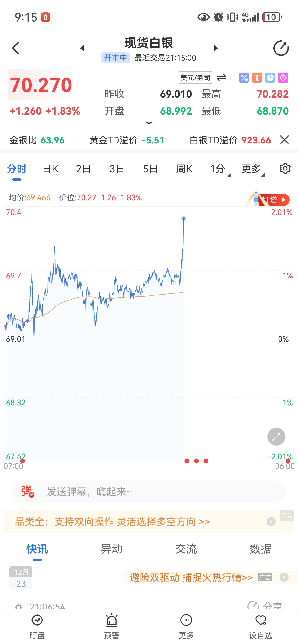Switch to the 日K tab
This screenshot has width=298, height=644.
(x=50, y=169)
